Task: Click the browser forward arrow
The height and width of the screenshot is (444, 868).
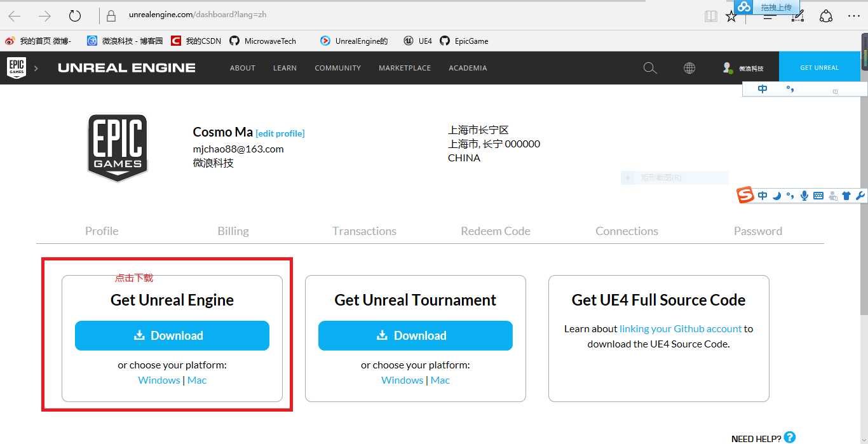Action: pos(44,16)
